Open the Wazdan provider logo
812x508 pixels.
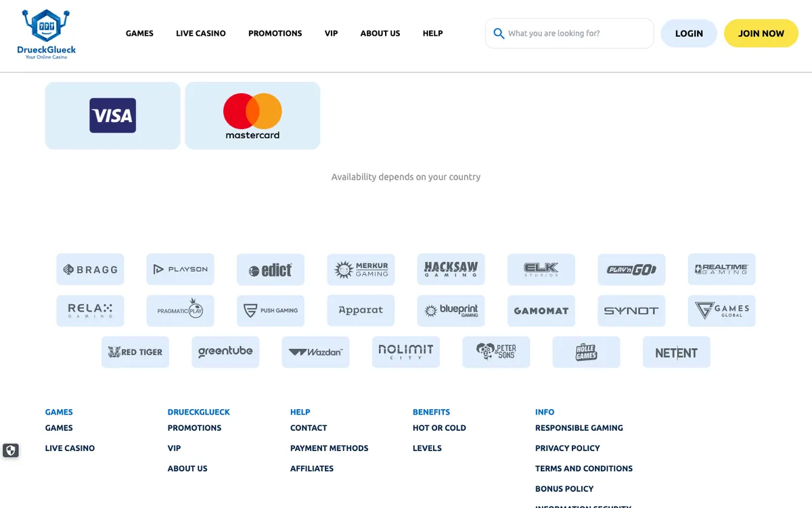coord(316,352)
